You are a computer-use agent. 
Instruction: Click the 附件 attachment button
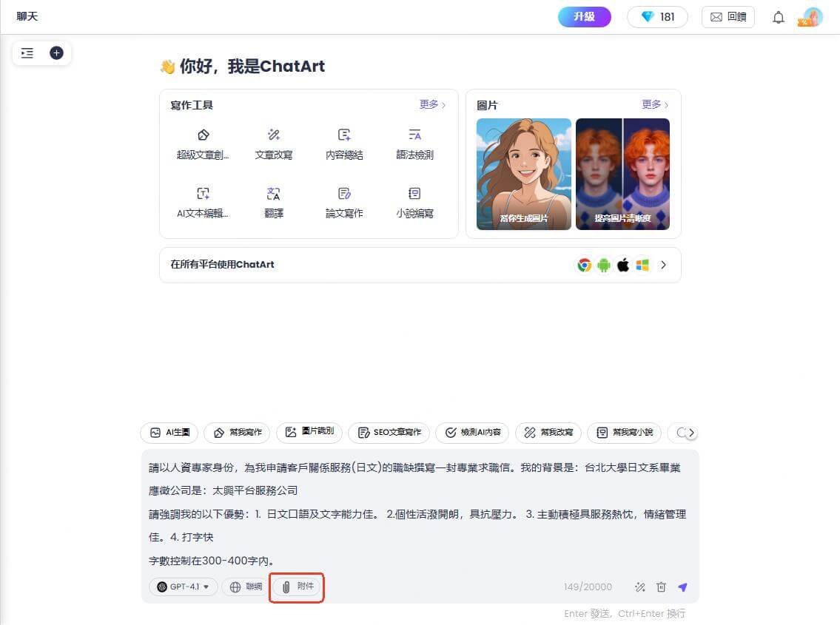297,587
